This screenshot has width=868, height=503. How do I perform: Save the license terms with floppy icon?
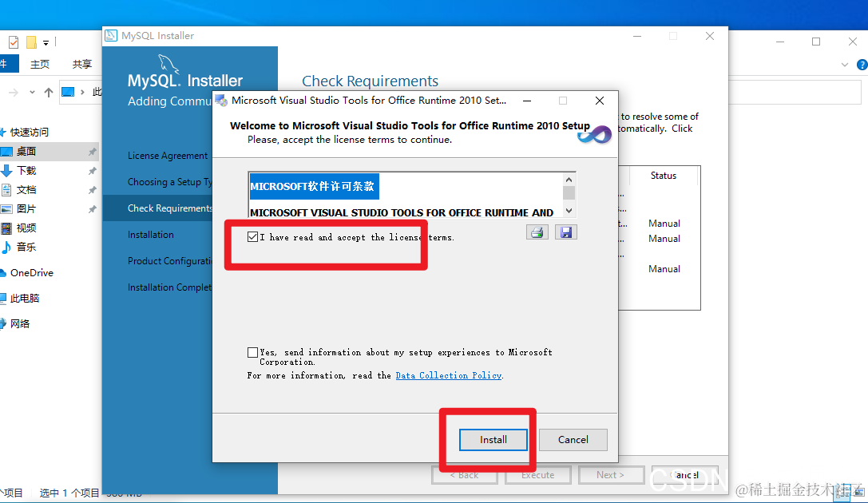point(565,232)
